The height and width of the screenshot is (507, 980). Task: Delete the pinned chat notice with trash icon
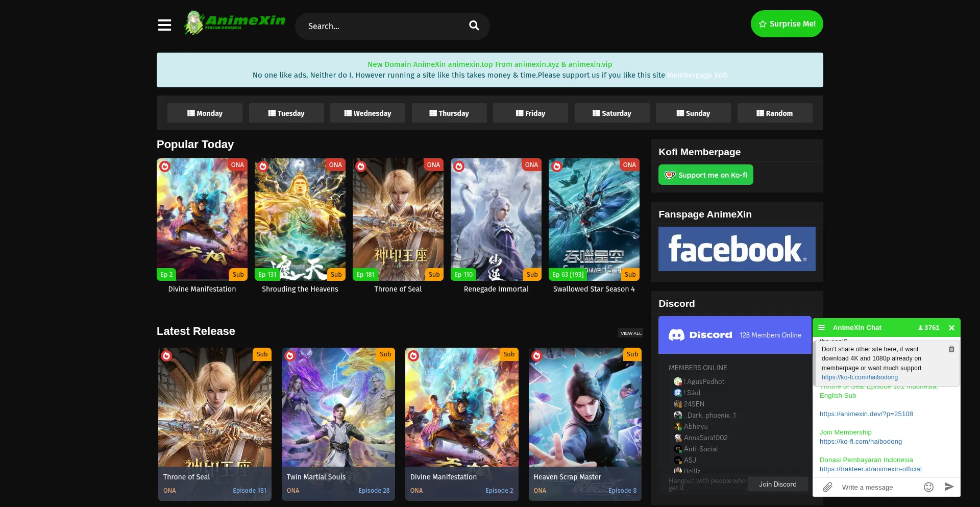pyautogui.click(x=951, y=349)
